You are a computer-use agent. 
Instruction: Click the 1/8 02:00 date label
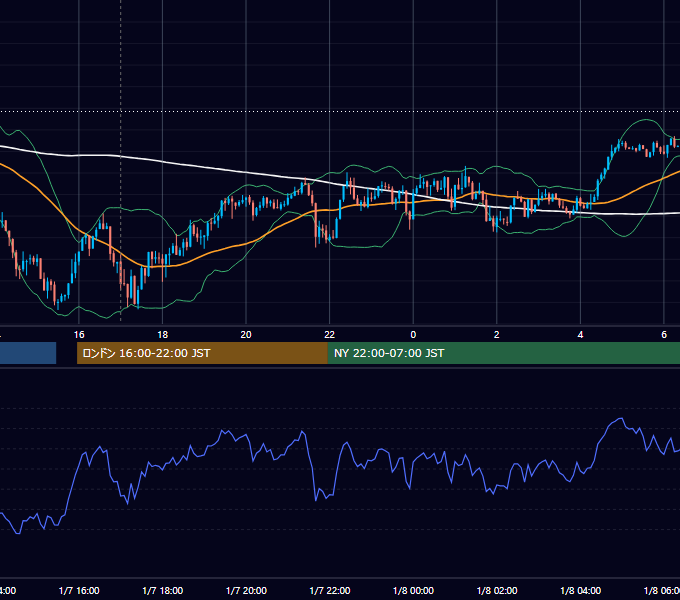tap(497, 590)
